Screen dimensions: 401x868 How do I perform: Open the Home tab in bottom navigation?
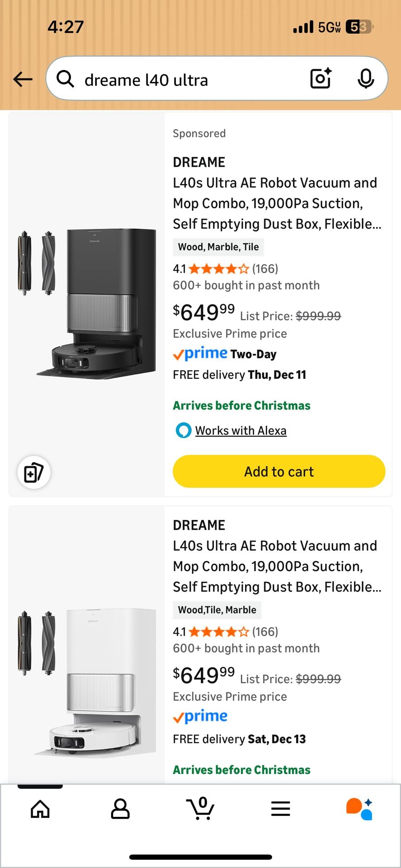point(40,809)
